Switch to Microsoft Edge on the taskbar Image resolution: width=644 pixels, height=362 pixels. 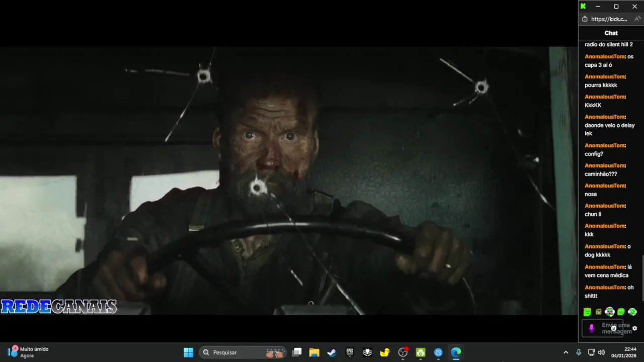(456, 352)
